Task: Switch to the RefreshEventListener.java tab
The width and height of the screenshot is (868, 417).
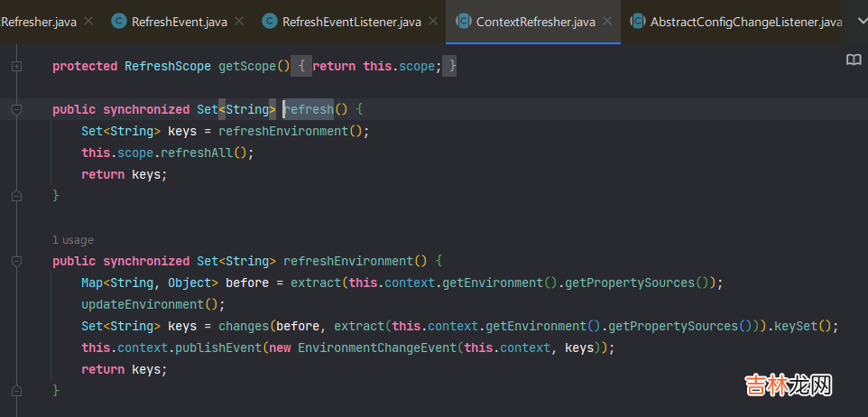Action: pyautogui.click(x=351, y=22)
